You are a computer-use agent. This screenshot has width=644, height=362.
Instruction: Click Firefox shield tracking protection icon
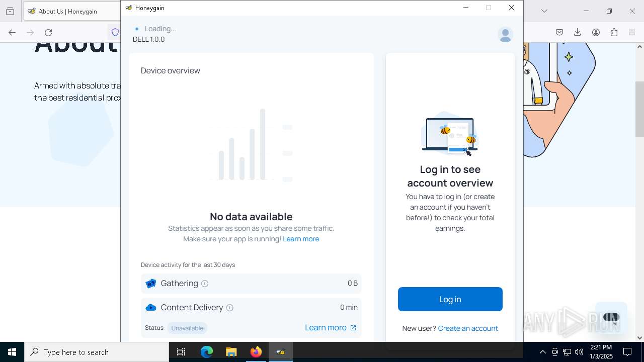(x=115, y=32)
